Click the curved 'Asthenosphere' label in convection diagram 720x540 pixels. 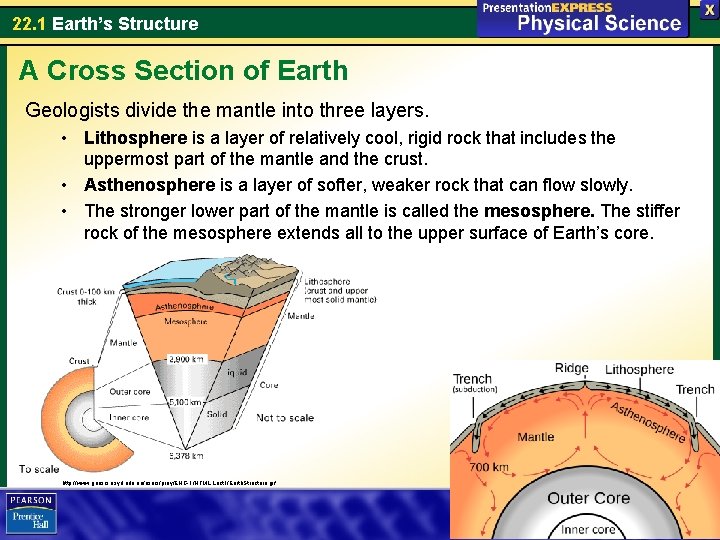[648, 422]
